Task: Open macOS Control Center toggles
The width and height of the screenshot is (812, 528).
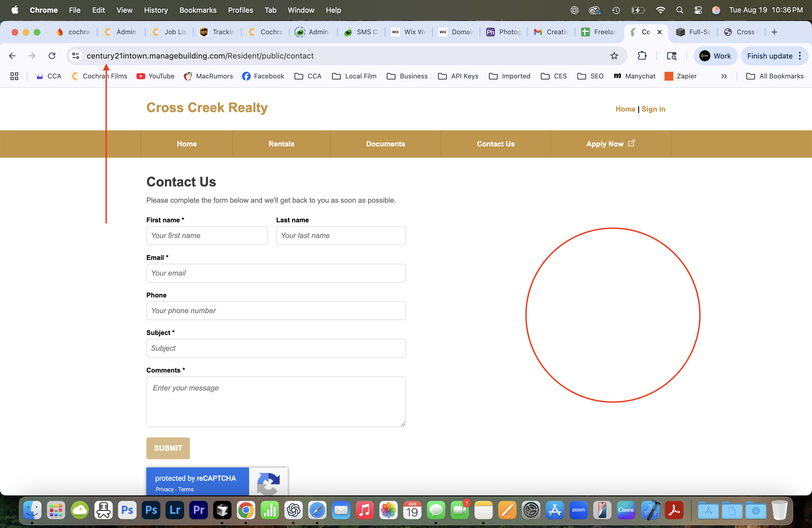Action: tap(698, 10)
